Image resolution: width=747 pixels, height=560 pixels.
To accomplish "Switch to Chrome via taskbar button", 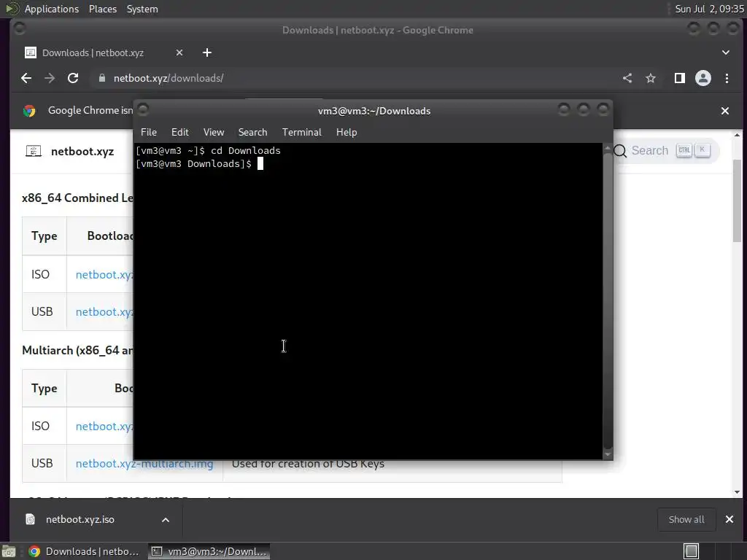I will [x=84, y=551].
